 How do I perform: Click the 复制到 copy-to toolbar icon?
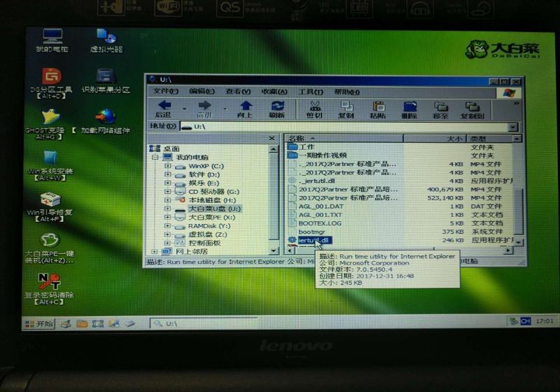click(472, 109)
